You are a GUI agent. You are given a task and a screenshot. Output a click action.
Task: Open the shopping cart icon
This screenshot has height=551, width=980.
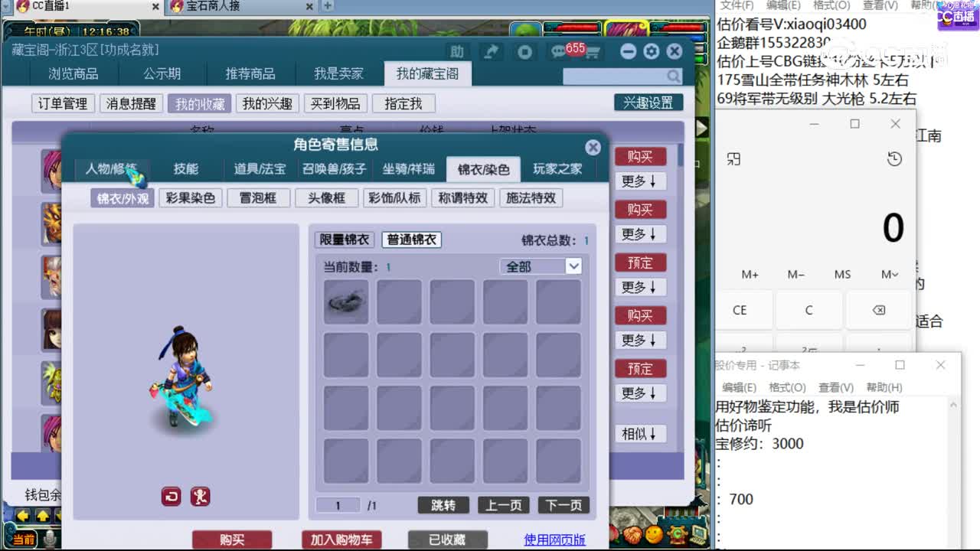click(x=592, y=53)
